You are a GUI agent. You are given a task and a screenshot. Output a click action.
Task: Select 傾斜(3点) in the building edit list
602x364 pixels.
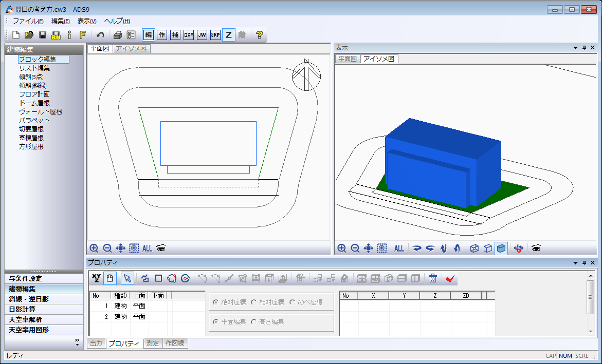click(x=31, y=77)
